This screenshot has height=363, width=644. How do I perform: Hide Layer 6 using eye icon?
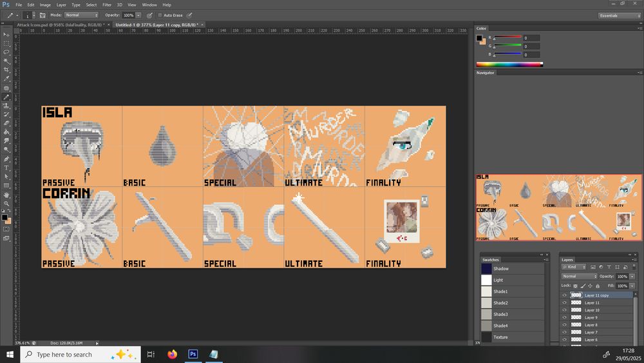click(x=564, y=340)
